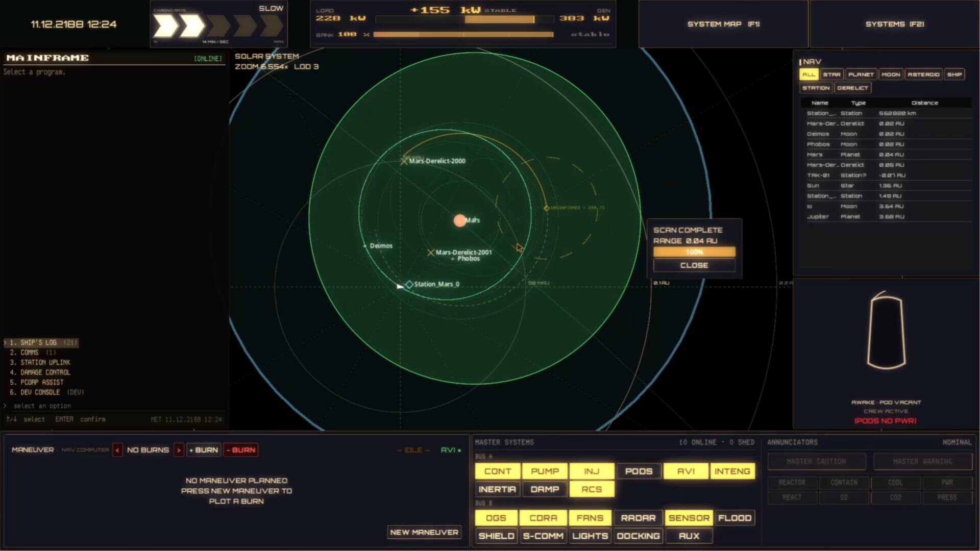Go to next burn with right arrow
The height and width of the screenshot is (551, 980).
point(179,450)
